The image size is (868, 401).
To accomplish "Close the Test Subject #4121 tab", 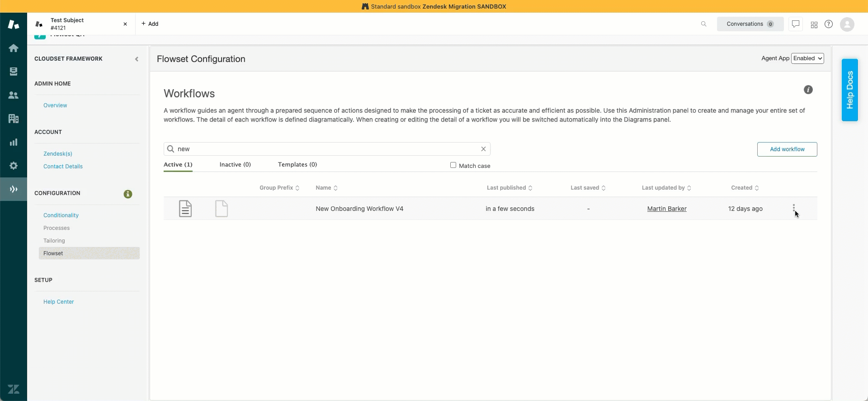I will (x=125, y=24).
